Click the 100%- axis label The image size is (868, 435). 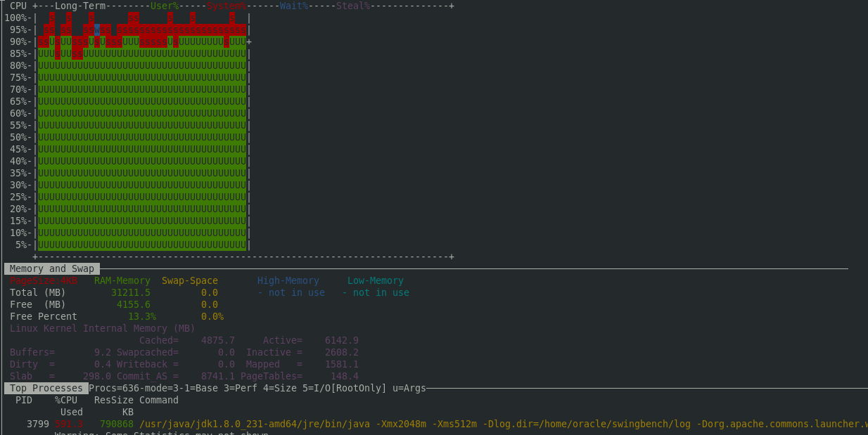coord(17,18)
